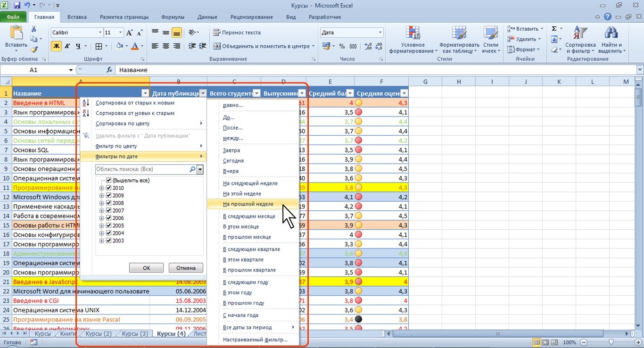Uncheck the 2009 year checkbox
644x348 pixels.
click(x=109, y=196)
